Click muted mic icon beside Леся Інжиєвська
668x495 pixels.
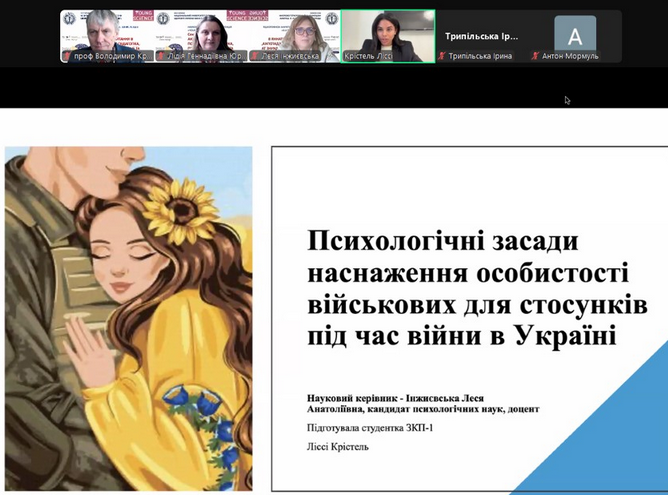pos(255,56)
